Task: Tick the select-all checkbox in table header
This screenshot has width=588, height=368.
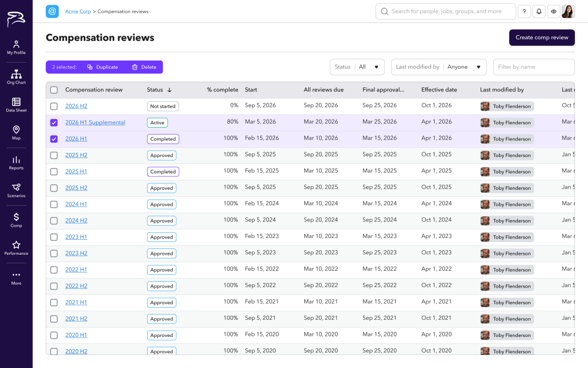Action: click(54, 90)
